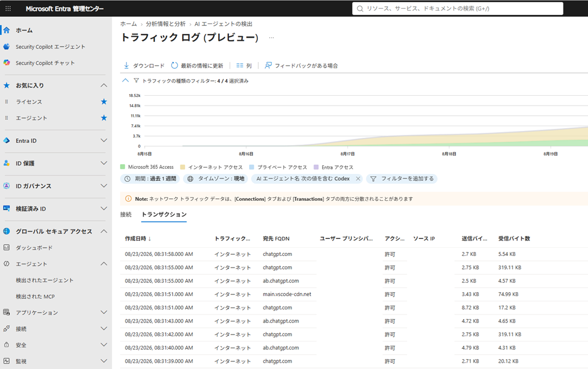Open タイムゾーン: 現地 filter
Image resolution: width=588 pixels, height=369 pixels.
point(216,178)
